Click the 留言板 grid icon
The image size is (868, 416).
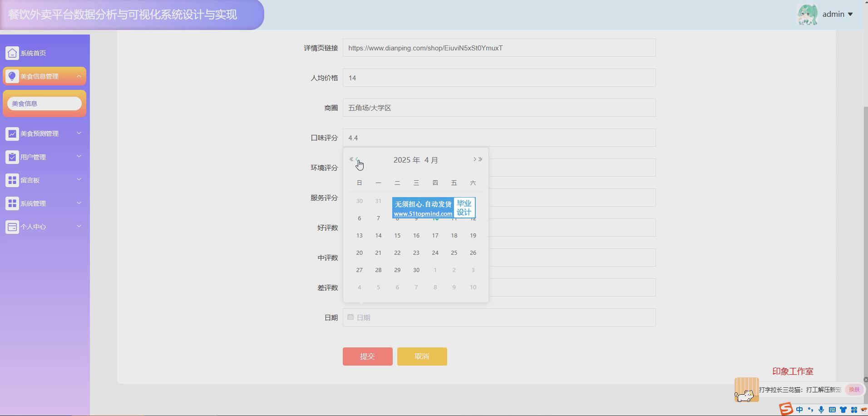click(12, 180)
